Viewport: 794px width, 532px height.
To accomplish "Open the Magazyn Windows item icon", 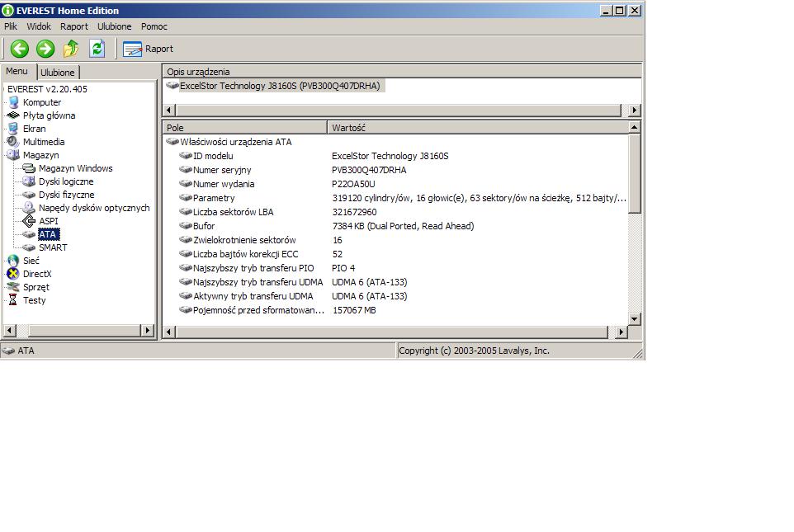I will tap(29, 168).
